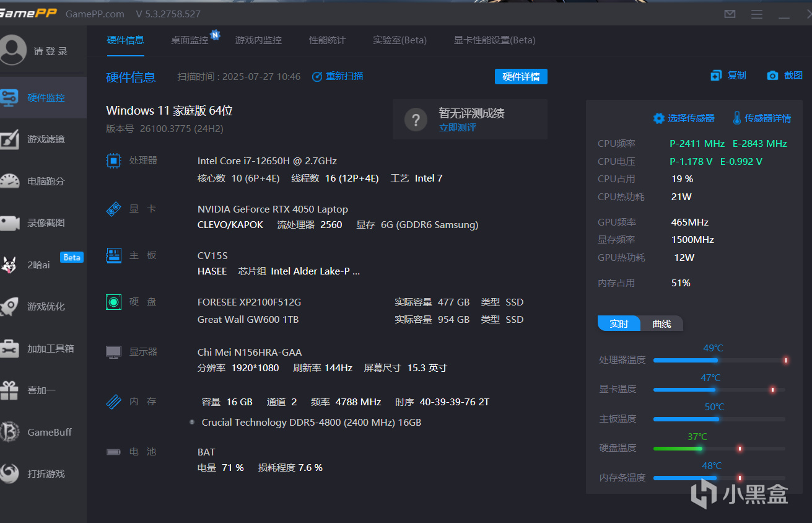Open the hamburger main menu in title bar

pos(757,14)
